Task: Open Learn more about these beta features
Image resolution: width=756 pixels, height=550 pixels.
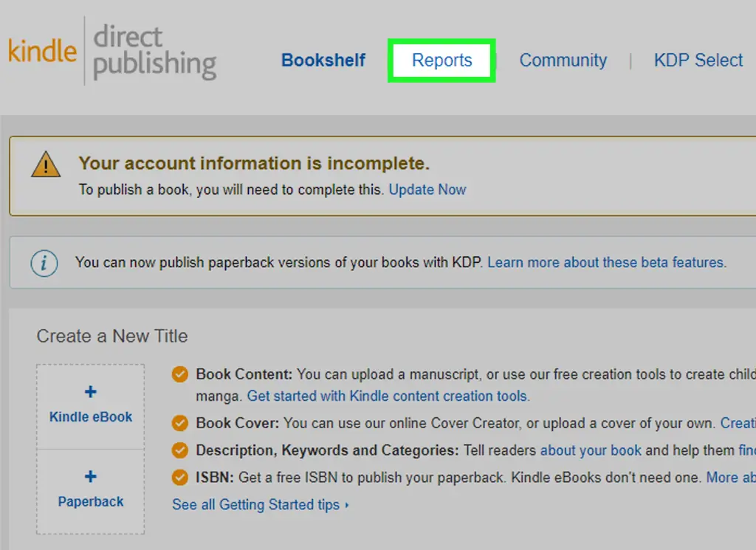Action: click(x=606, y=263)
